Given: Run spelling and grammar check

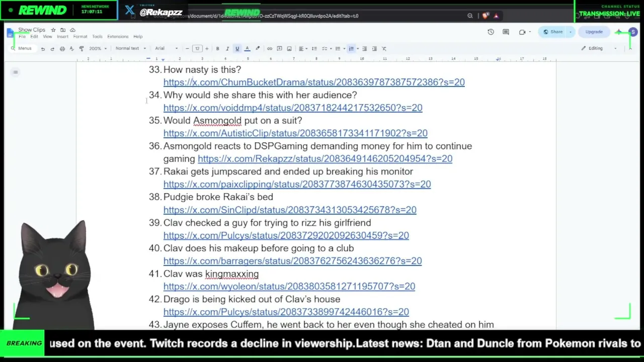Looking at the screenshot, I should click(72, 49).
